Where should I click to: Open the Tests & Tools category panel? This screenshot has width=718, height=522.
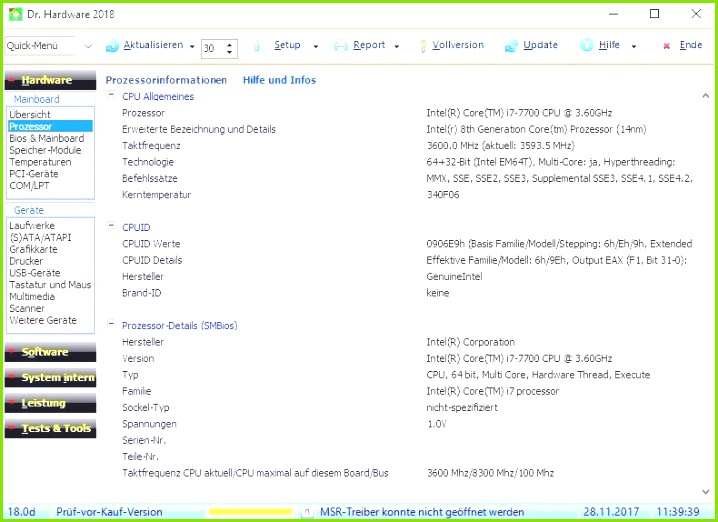click(x=50, y=429)
